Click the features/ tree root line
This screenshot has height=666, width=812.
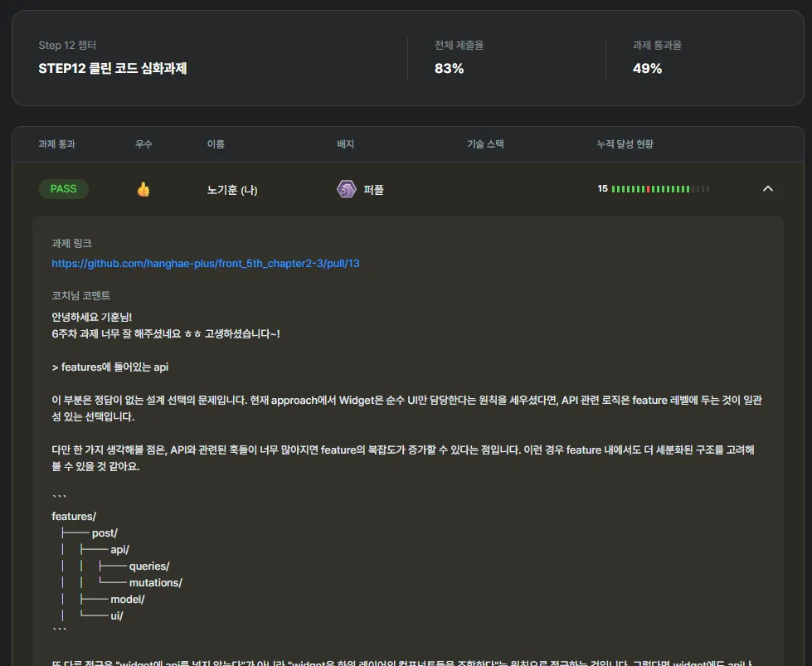pos(74,517)
